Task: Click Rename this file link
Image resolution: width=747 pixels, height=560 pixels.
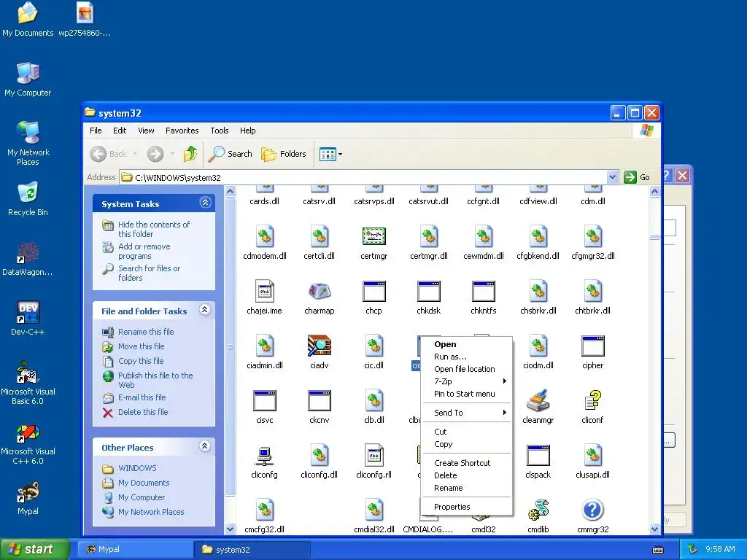Action: tap(146, 332)
